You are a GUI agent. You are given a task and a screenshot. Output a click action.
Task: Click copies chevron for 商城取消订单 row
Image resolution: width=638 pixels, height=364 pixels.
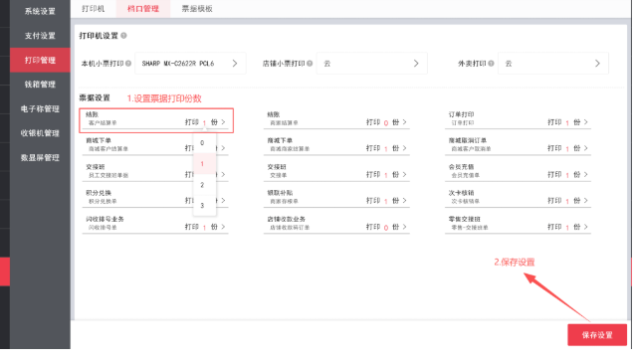586,148
